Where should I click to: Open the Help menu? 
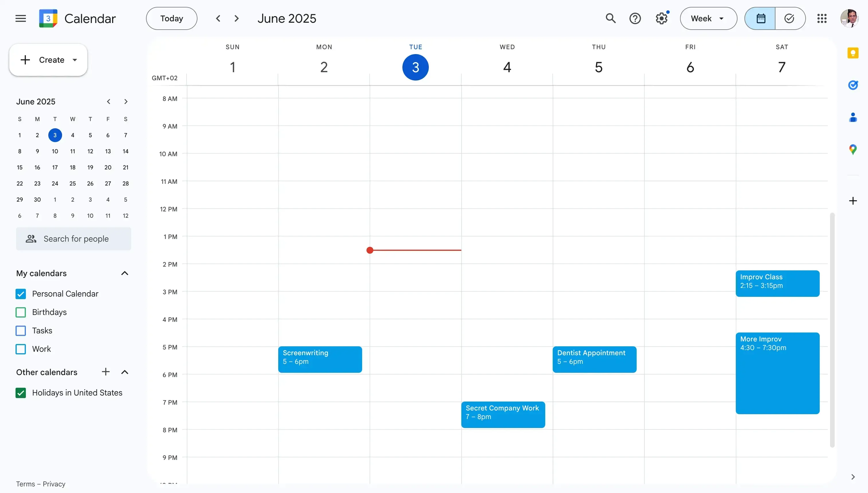tap(635, 18)
